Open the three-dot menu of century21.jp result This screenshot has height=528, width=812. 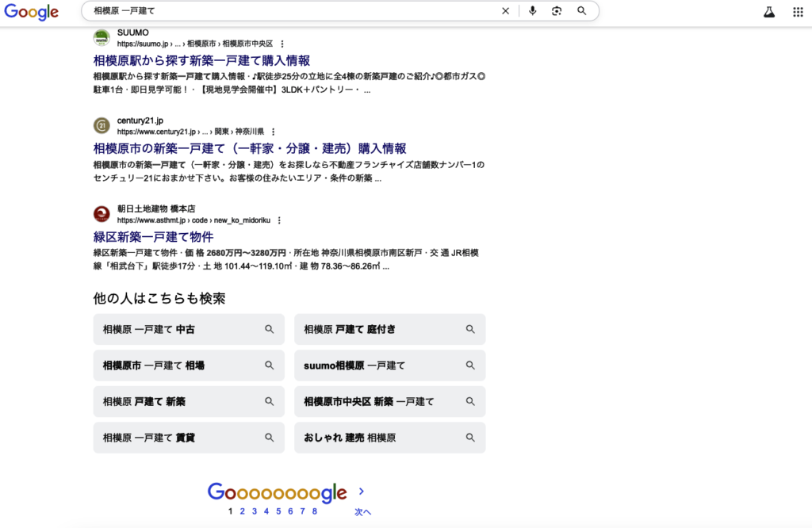tap(274, 132)
